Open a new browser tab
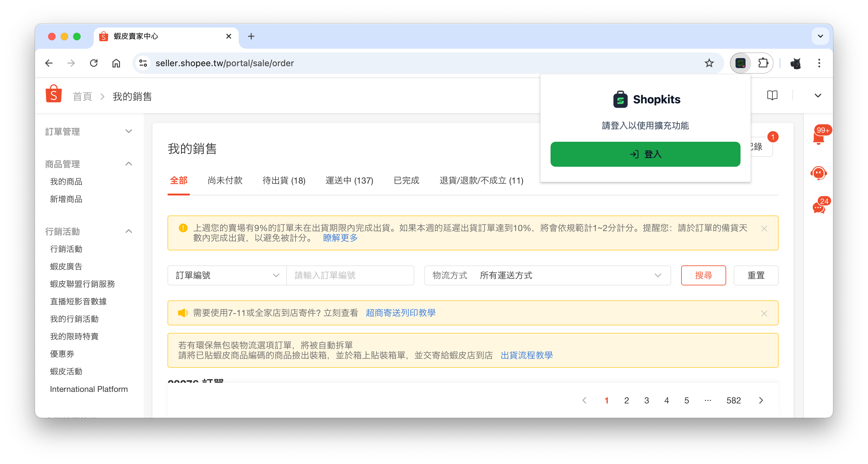The width and height of the screenshot is (868, 464). pyautogui.click(x=251, y=36)
